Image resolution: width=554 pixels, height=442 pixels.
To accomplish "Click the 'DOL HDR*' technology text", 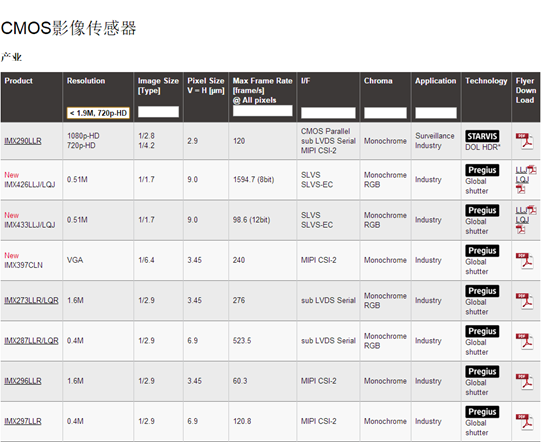I will pos(483,147).
